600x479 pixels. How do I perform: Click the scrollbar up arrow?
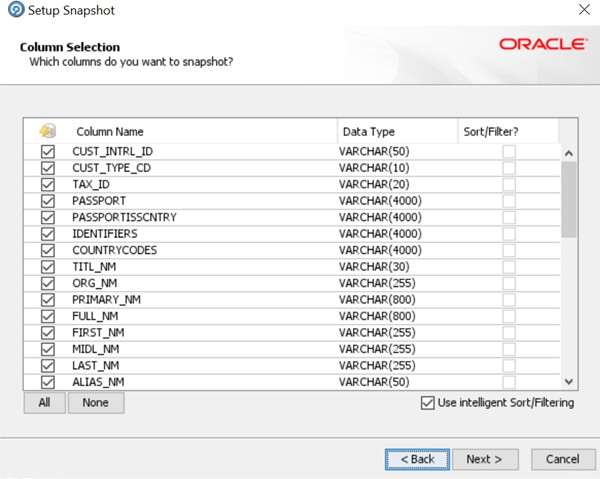coord(569,153)
